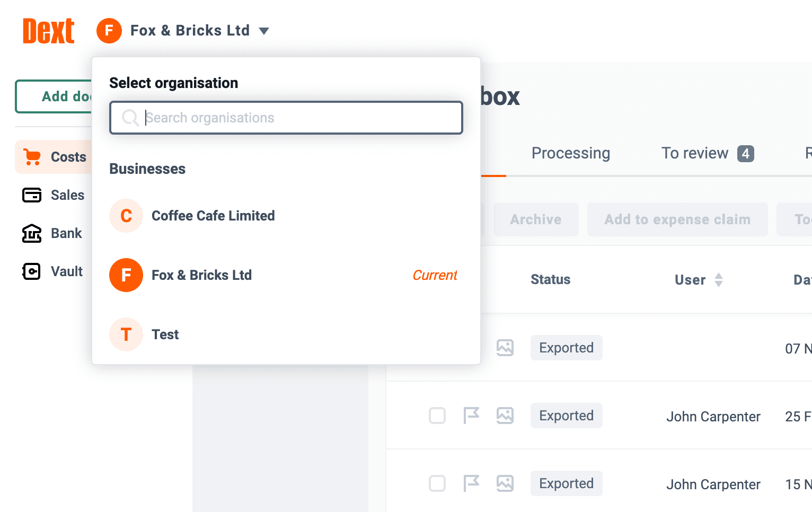Flag the John Carpenter 15 N row

click(x=471, y=483)
